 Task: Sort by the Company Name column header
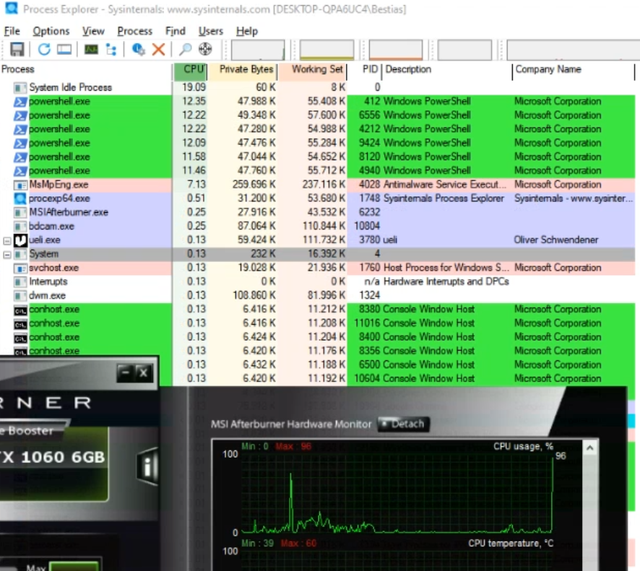click(x=573, y=71)
